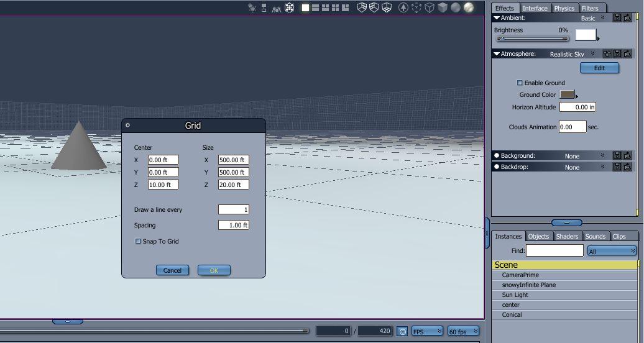Image resolution: width=644 pixels, height=343 pixels.
Task: Expand the Backdrop section circle
Action: 497,167
